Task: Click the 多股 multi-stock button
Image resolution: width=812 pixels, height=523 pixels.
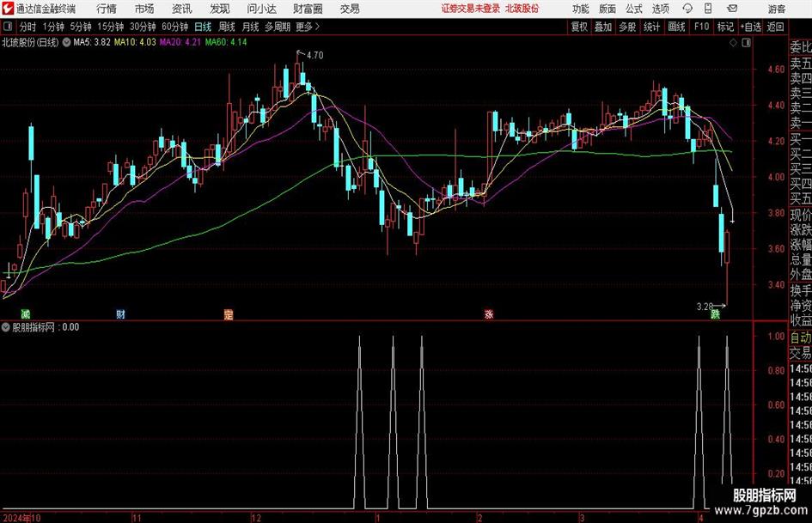Action: point(627,27)
